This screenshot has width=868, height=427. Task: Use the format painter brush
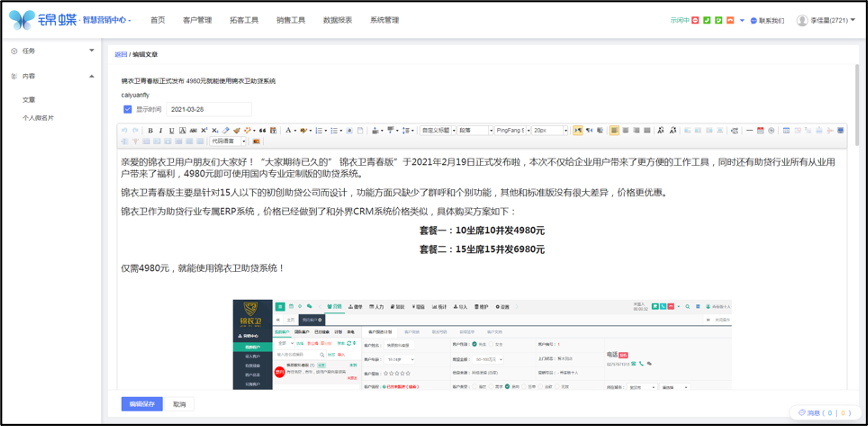(x=236, y=130)
